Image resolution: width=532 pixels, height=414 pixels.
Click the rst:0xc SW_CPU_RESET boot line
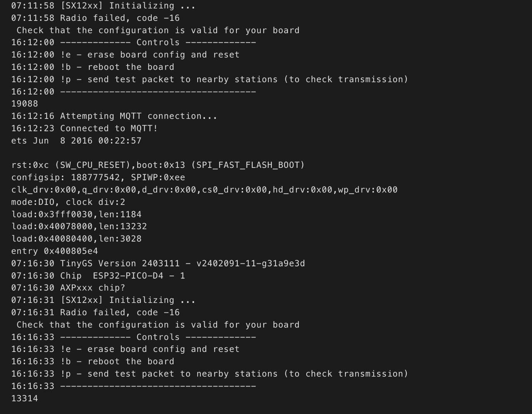point(158,165)
